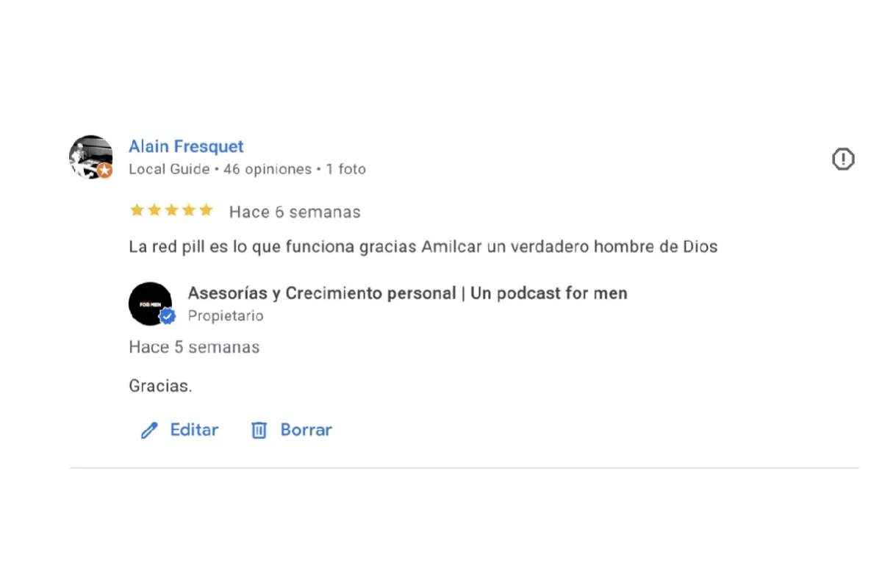Click the blue verified badge icon
Screen dimensions: 882x588
click(168, 317)
